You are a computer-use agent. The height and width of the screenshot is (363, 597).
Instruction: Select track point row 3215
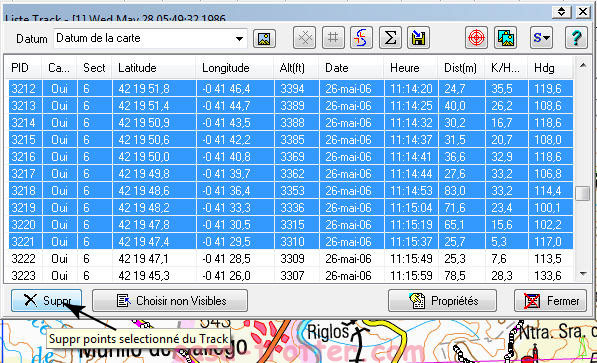tap(291, 139)
